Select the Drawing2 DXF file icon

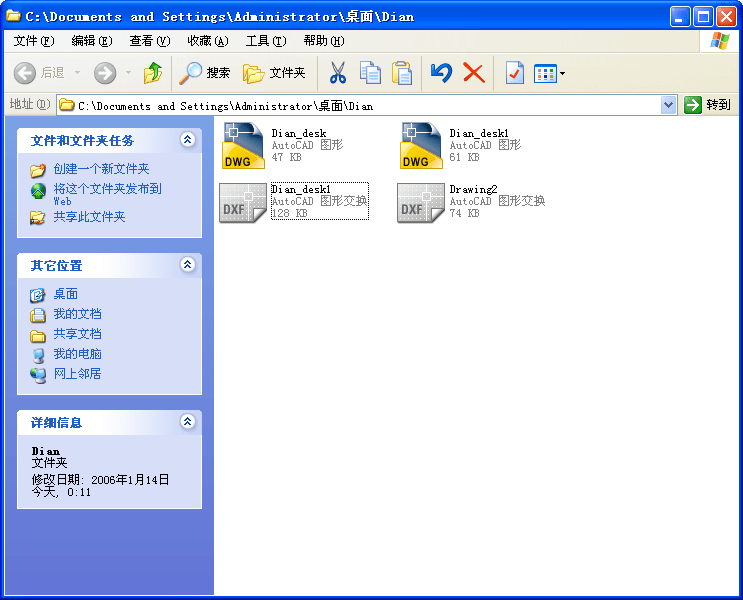(x=421, y=203)
